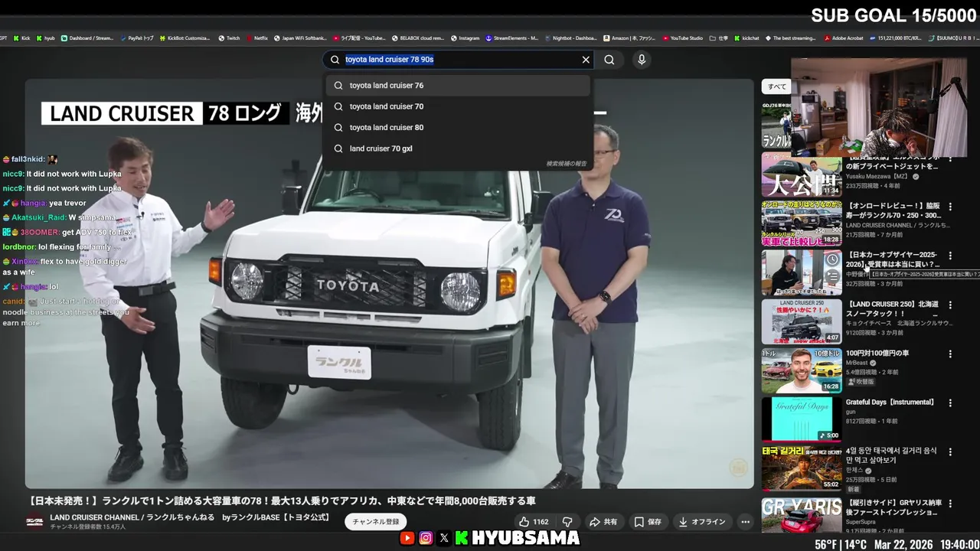This screenshot has width=980, height=551.
Task: Download with the オフライン button
Action: tap(702, 522)
